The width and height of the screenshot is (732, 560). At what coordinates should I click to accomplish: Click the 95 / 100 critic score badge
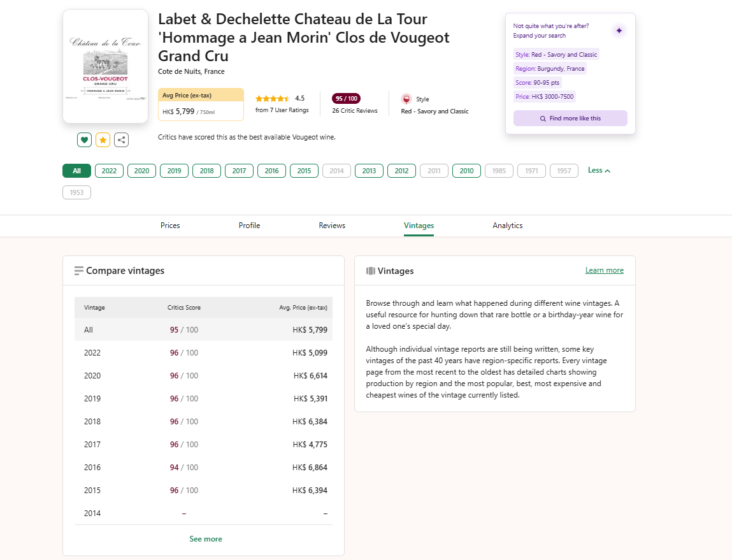coord(347,98)
